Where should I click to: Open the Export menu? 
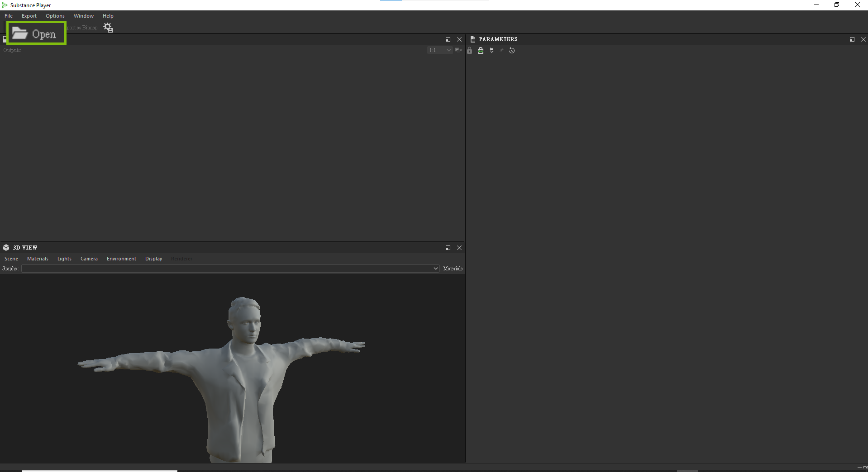29,16
